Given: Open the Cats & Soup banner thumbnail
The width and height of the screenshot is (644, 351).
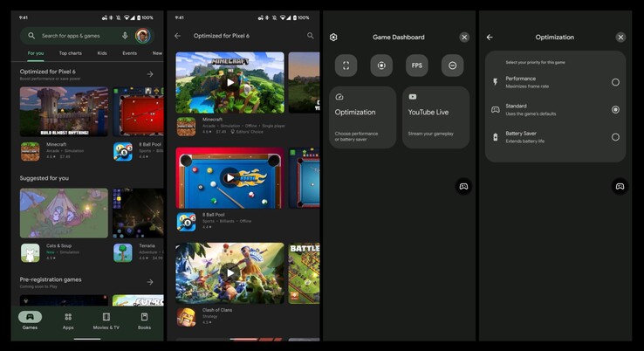Looking at the screenshot, I should [64, 213].
